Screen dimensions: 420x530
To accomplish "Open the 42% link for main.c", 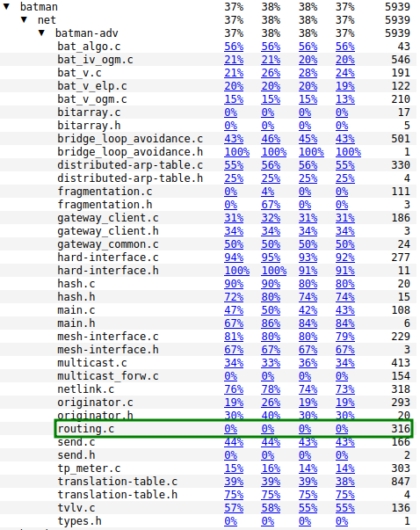I will [x=308, y=310].
